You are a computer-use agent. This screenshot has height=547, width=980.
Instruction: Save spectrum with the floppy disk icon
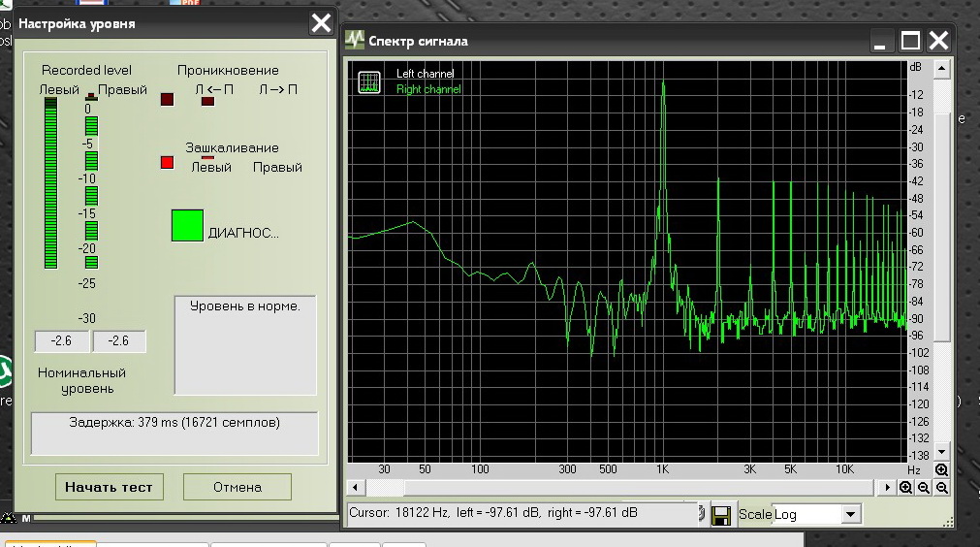pyautogui.click(x=721, y=515)
